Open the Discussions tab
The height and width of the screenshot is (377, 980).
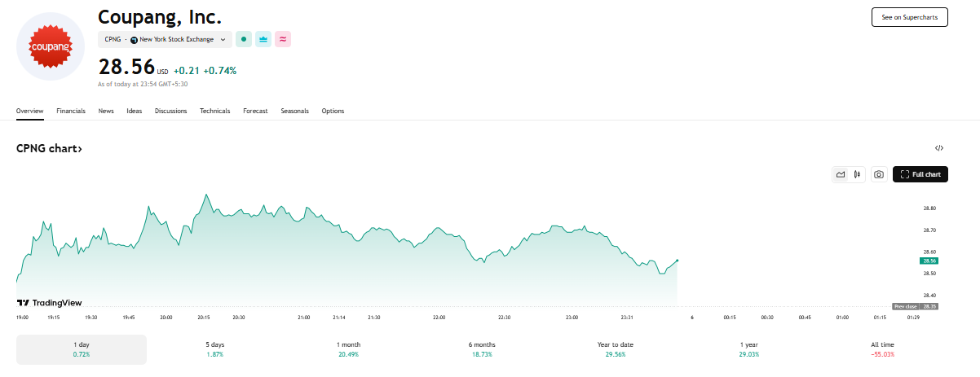coord(170,111)
